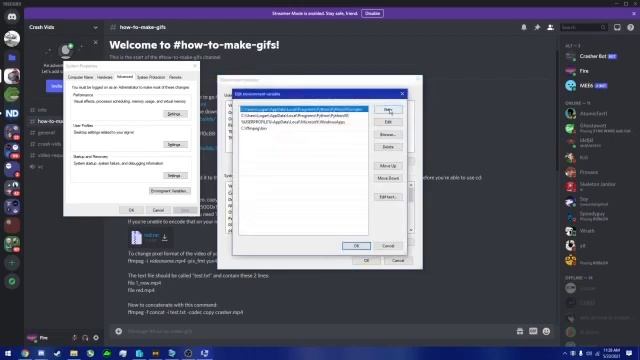Open Explore Public Servers compass icon
640x360 pixels.
coord(12,281)
